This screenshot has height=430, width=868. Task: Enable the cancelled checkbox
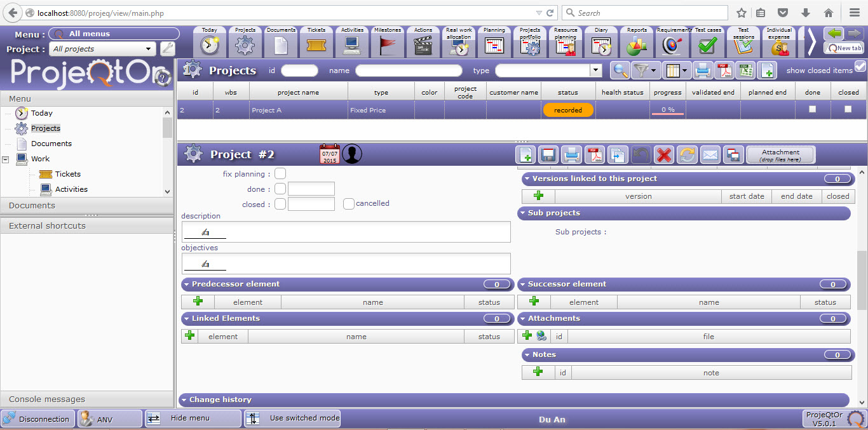348,204
